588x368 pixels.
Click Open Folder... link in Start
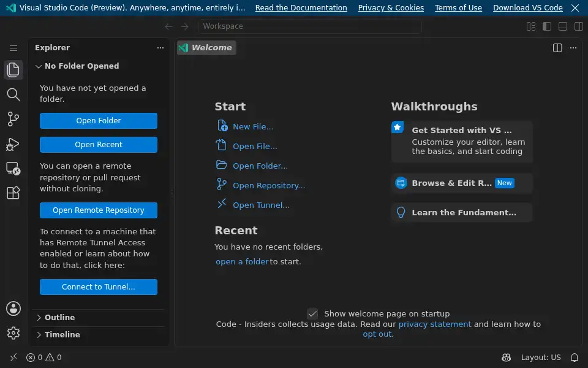(260, 166)
